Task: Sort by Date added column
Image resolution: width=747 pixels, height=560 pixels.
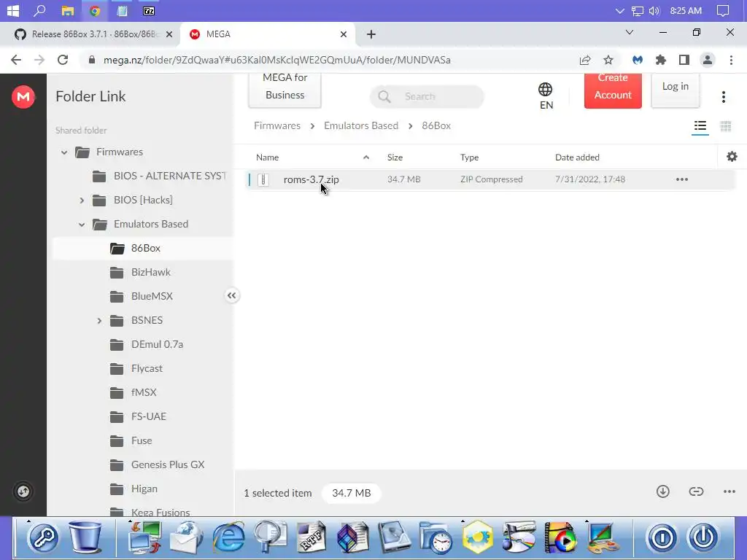Action: (x=577, y=157)
